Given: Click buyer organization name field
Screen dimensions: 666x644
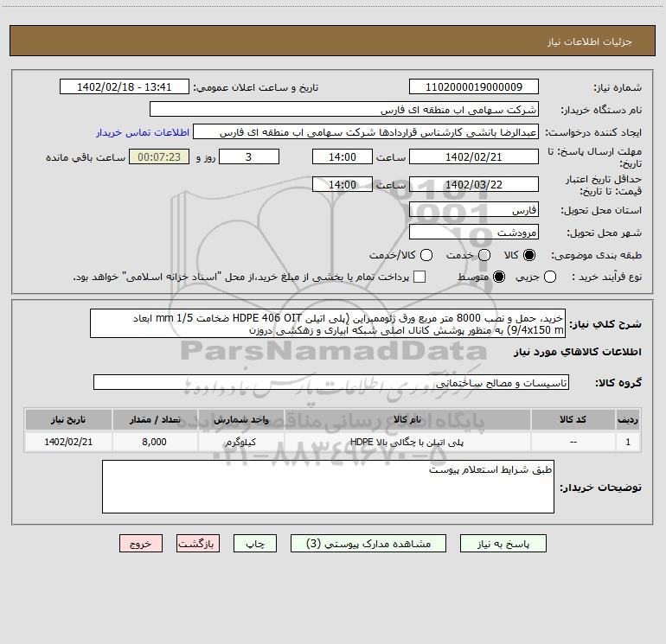Looking at the screenshot, I should click(x=344, y=110).
